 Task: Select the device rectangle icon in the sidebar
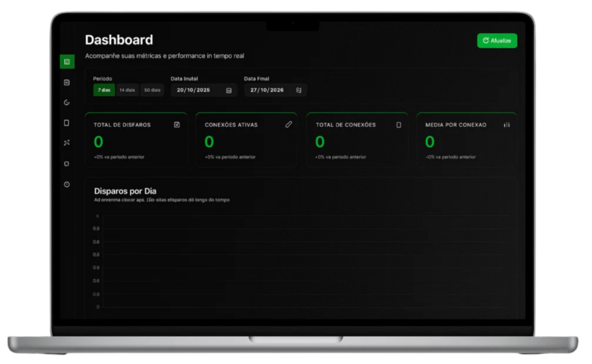[67, 122]
